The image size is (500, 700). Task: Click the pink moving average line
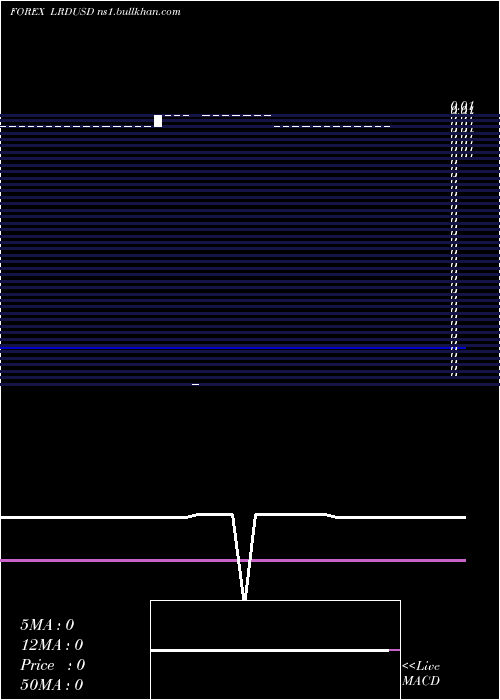click(233, 560)
